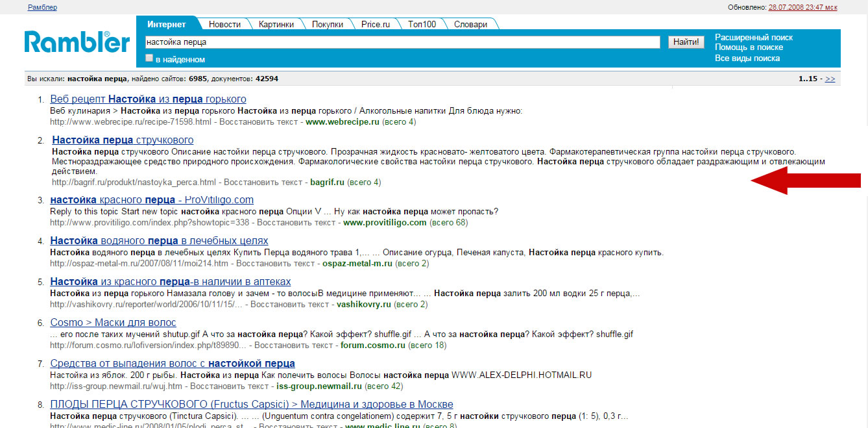The width and height of the screenshot is (868, 428).
Task: Click the provitiligo.com/index.php?showtopic=338 URL text
Action: pyautogui.click(x=149, y=222)
